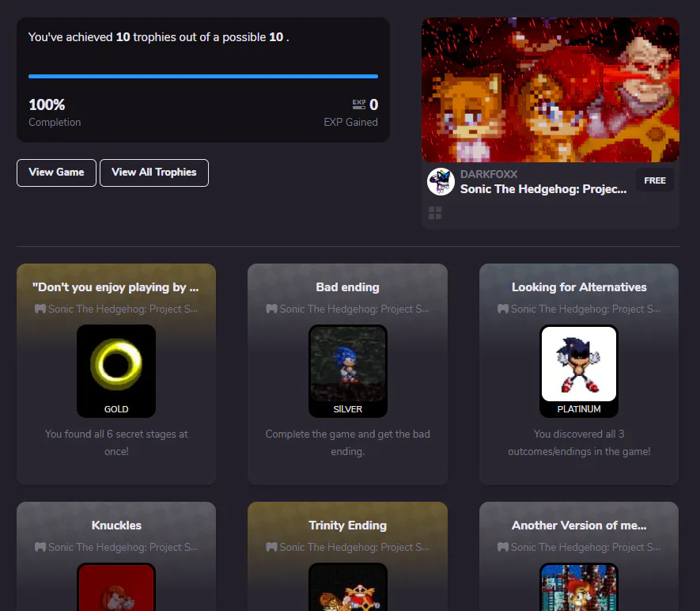Viewport: 700px width, 611px height.
Task: Click the Windows platform icon below the game title
Action: [x=435, y=213]
